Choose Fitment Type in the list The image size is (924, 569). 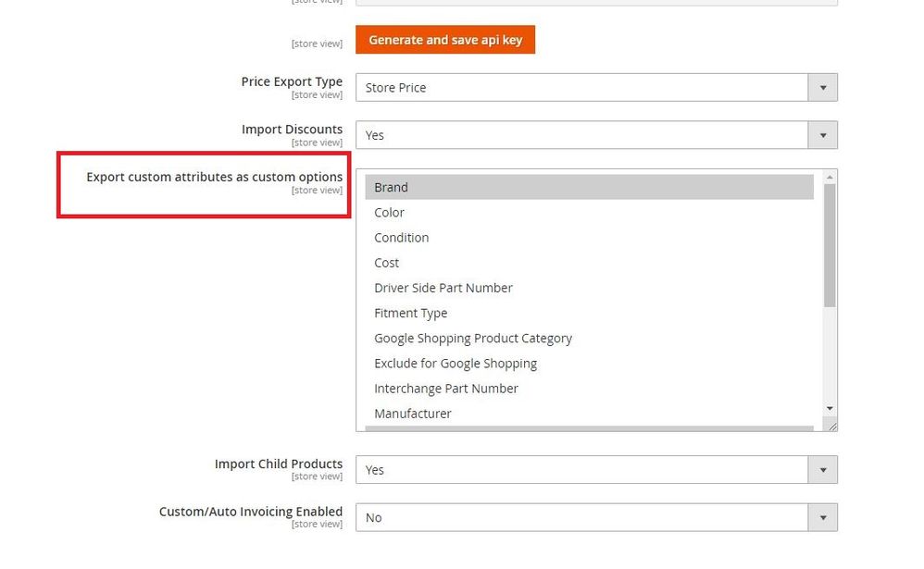(x=410, y=314)
